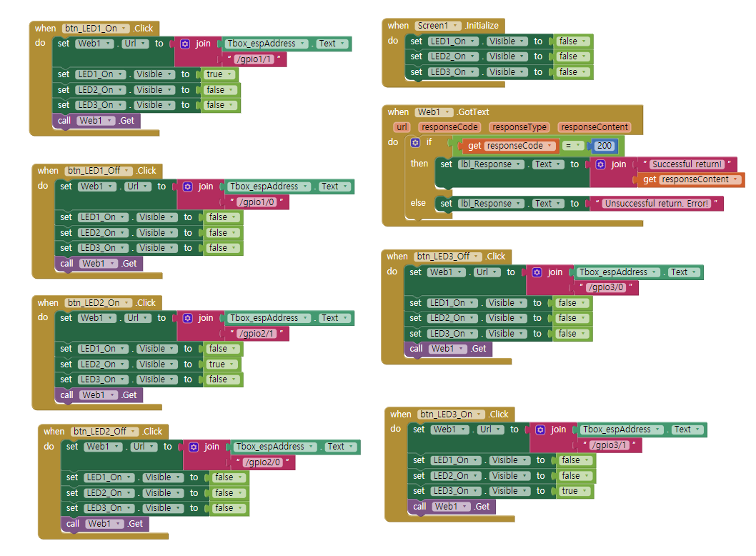Screen dimensions: 756x556
Task: Select call Web1.Get in btn_LED2_Off block
Action: tap(105, 524)
